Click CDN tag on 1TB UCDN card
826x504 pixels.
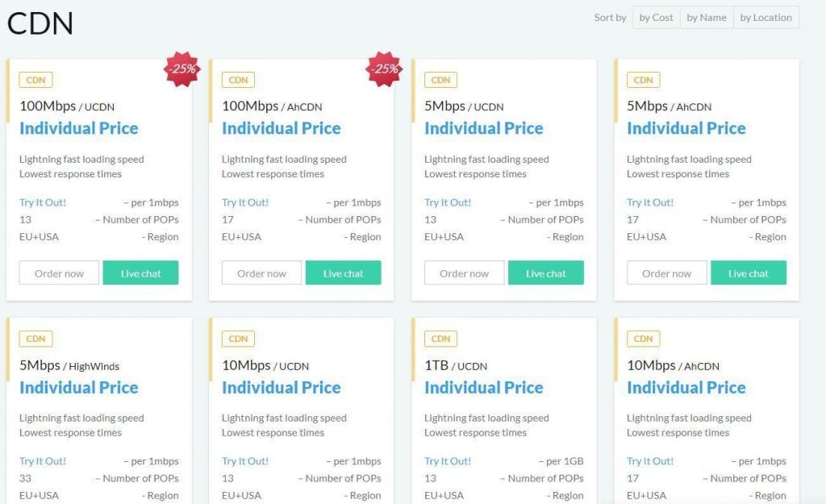tap(440, 339)
